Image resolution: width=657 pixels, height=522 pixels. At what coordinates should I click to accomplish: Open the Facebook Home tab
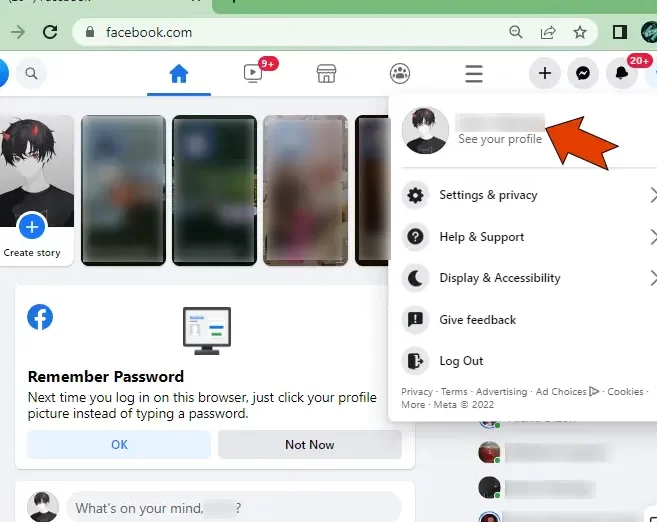click(179, 74)
